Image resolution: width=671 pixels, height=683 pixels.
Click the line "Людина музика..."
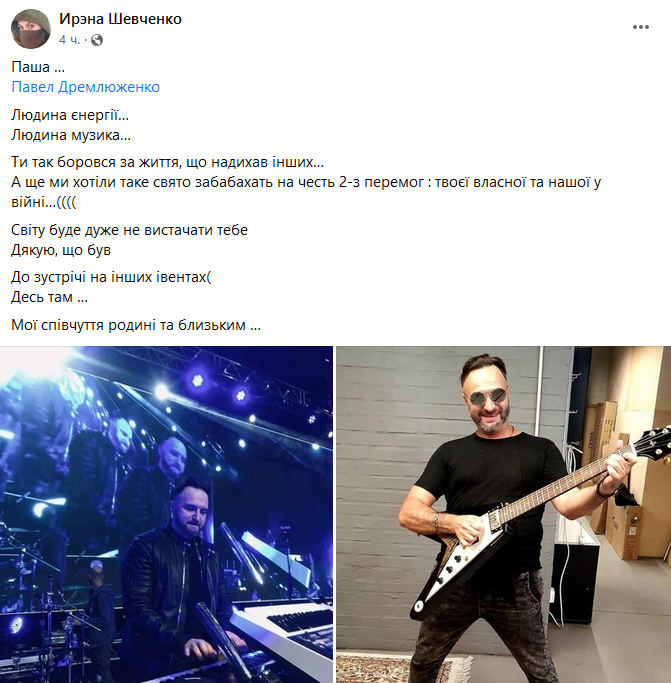[71, 135]
